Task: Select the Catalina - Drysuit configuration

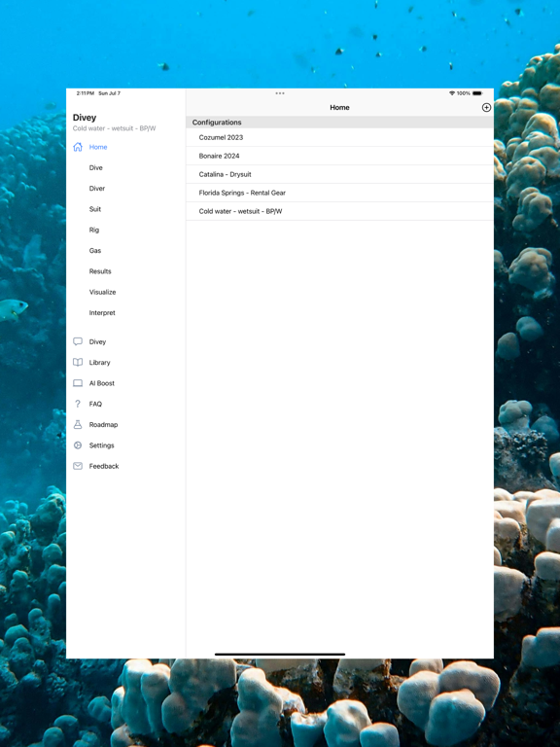Action: [x=339, y=174]
